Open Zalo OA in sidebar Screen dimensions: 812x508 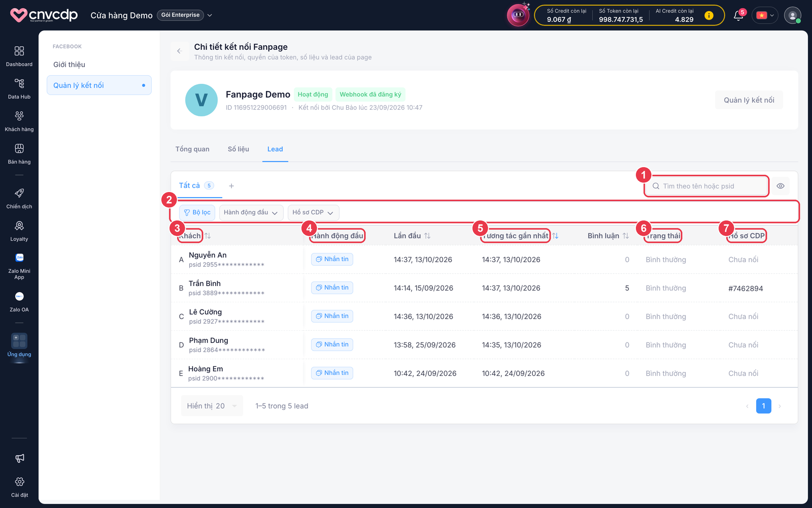19,302
